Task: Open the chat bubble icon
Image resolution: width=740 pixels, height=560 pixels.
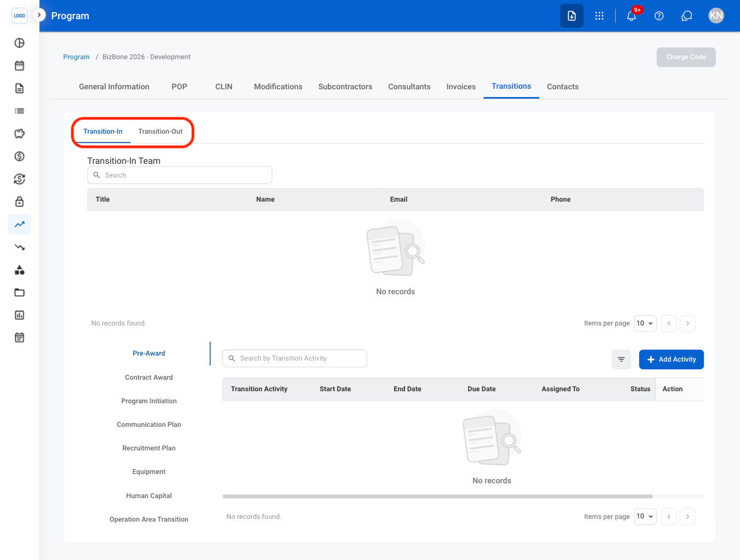Action: coord(686,16)
